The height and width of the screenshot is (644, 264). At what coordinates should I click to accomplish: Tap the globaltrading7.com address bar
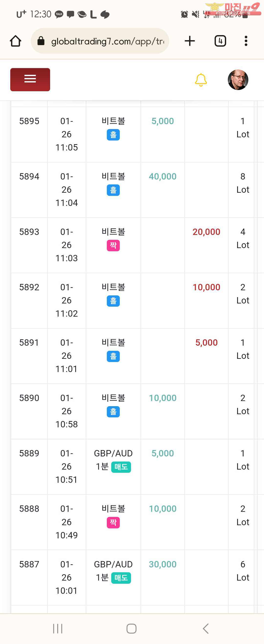pyautogui.click(x=107, y=41)
